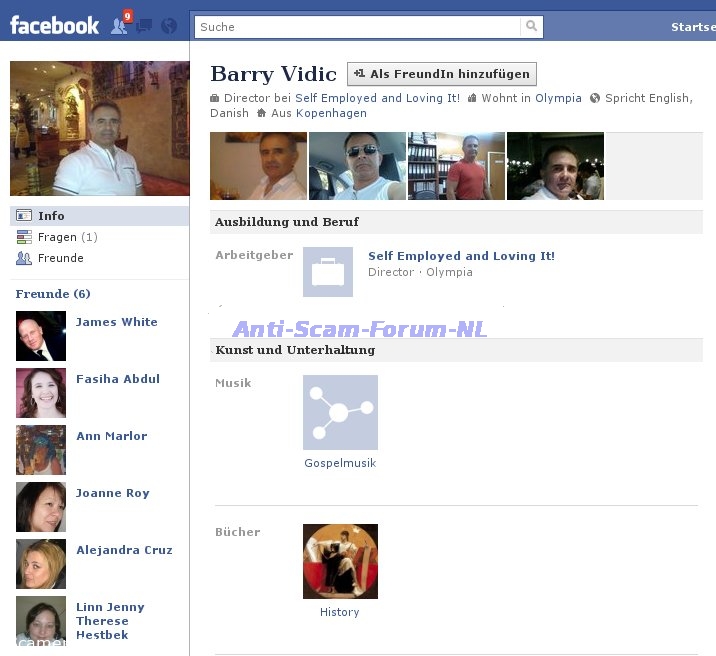Click the Kopenhagen hometown link
716x656 pixels.
331,113
